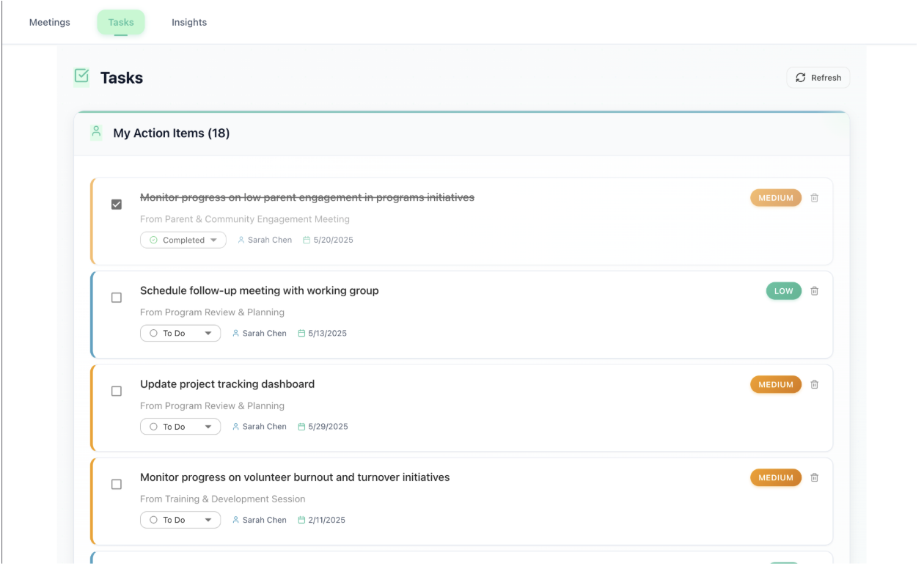This screenshot has height=569, width=924.
Task: Open the Completed status dropdown
Action: [x=183, y=240]
